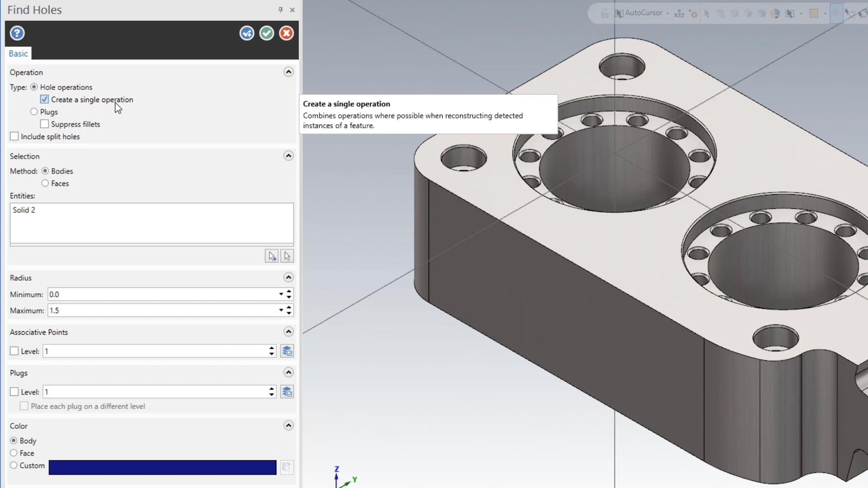Image resolution: width=868 pixels, height=488 pixels.
Task: Click the green checkmark confirm button
Action: pos(266,33)
